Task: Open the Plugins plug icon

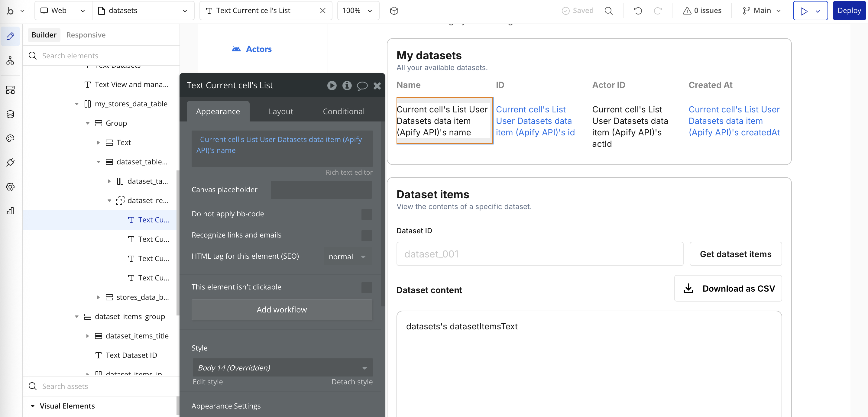Action: 11,162
